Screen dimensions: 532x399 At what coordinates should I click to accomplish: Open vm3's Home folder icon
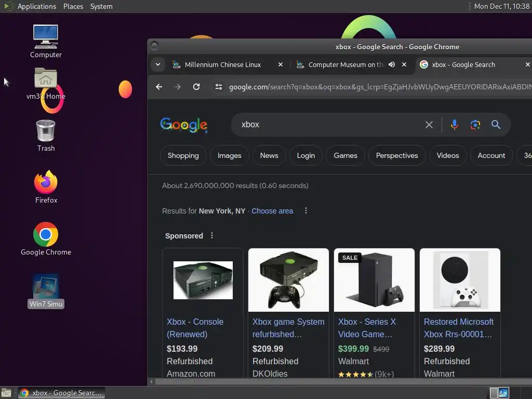pyautogui.click(x=46, y=84)
